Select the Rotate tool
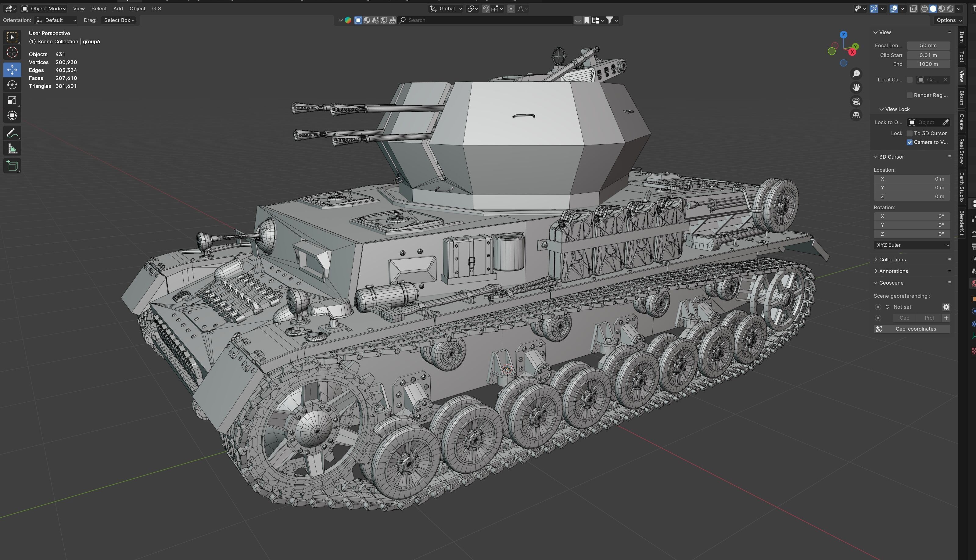This screenshot has width=976, height=560. tap(12, 85)
